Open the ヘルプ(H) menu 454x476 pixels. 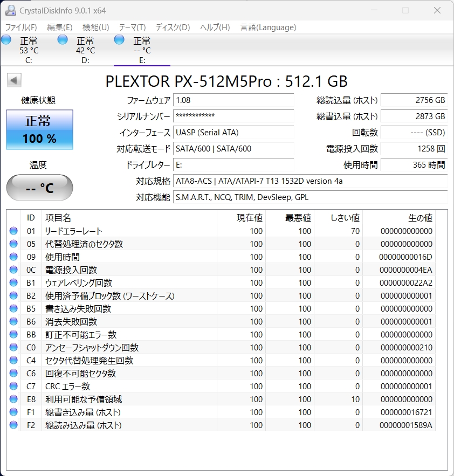point(215,27)
